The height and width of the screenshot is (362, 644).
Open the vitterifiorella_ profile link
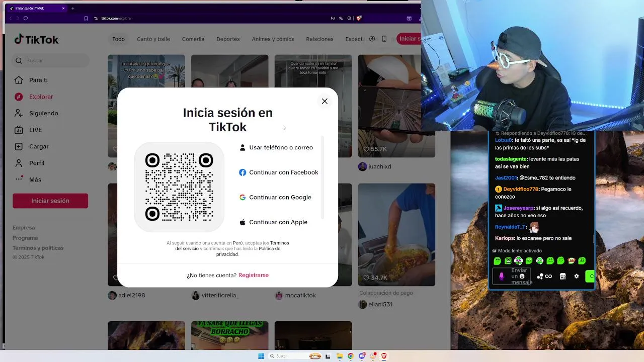tap(220, 295)
